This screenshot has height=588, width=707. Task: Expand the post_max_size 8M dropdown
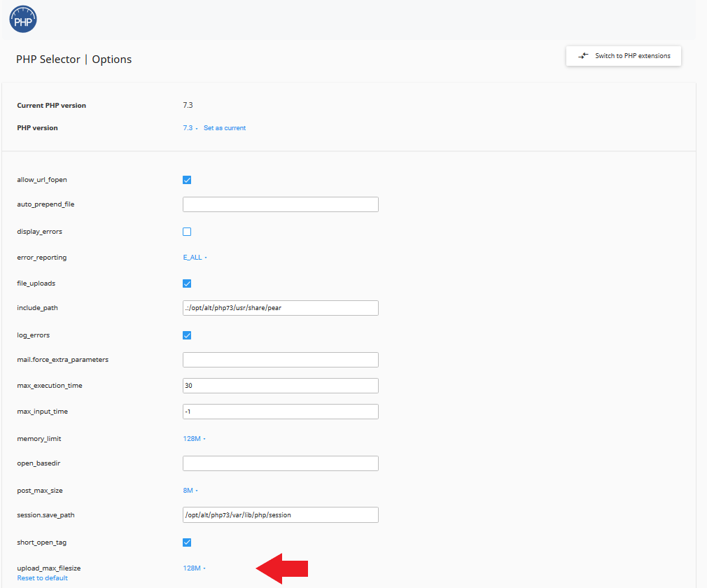point(190,491)
